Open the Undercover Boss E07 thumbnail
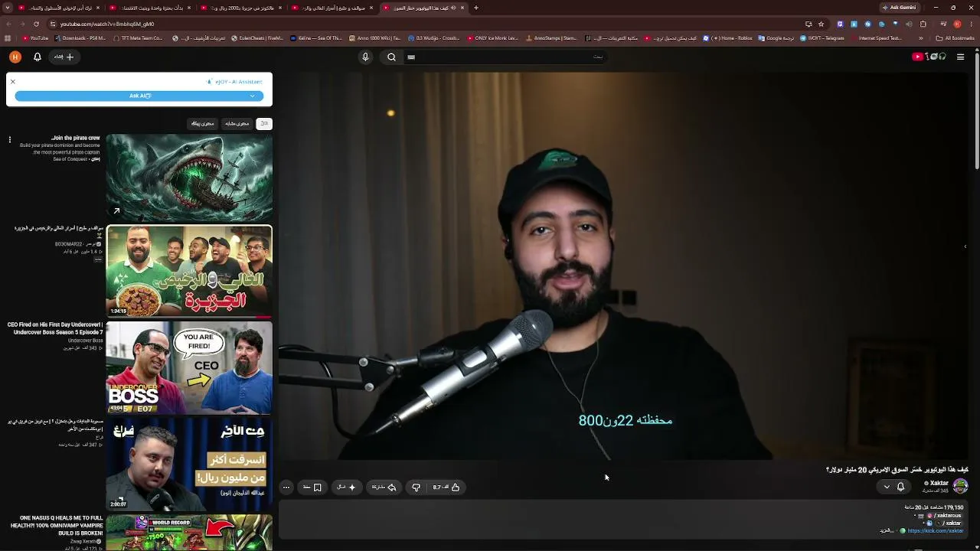The width and height of the screenshot is (980, 551). click(x=189, y=368)
